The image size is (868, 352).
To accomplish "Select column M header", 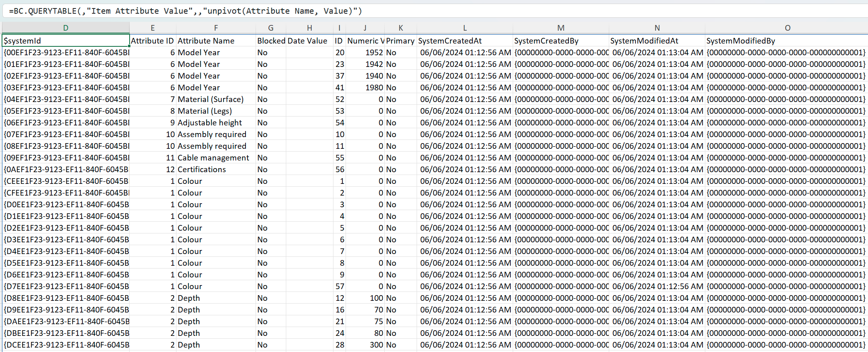I will coord(561,28).
